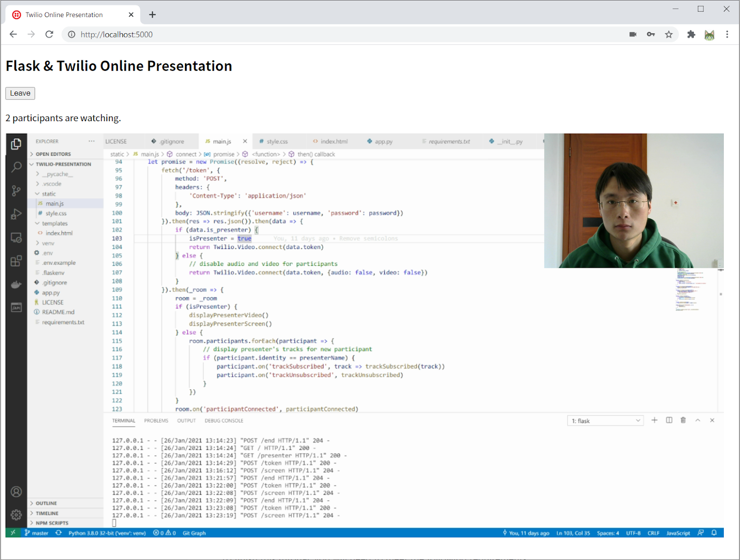Open Remote Explorer icon
Viewport: 740px width, 560px height.
[x=16, y=238]
